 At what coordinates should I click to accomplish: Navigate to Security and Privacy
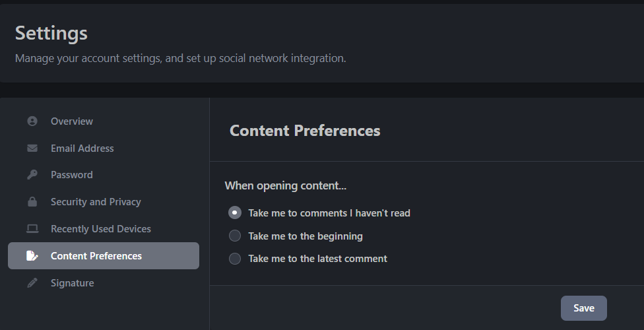click(96, 202)
